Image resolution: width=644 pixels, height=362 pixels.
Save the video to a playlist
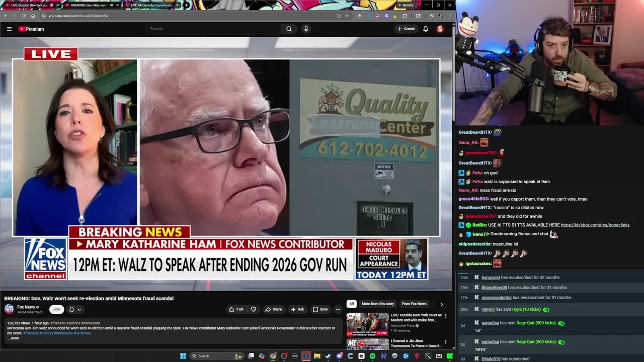(x=320, y=309)
